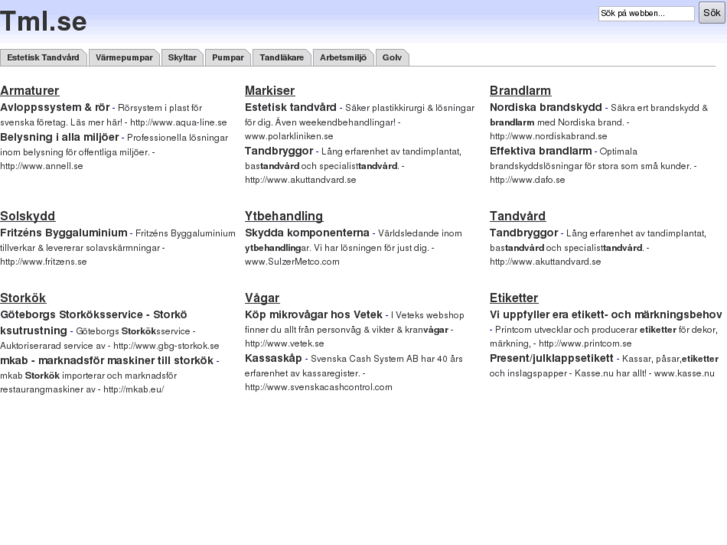The width and height of the screenshot is (727, 545).
Task: Click the http://www.svenskacashcontrol.com URL text
Action: pyautogui.click(x=319, y=387)
